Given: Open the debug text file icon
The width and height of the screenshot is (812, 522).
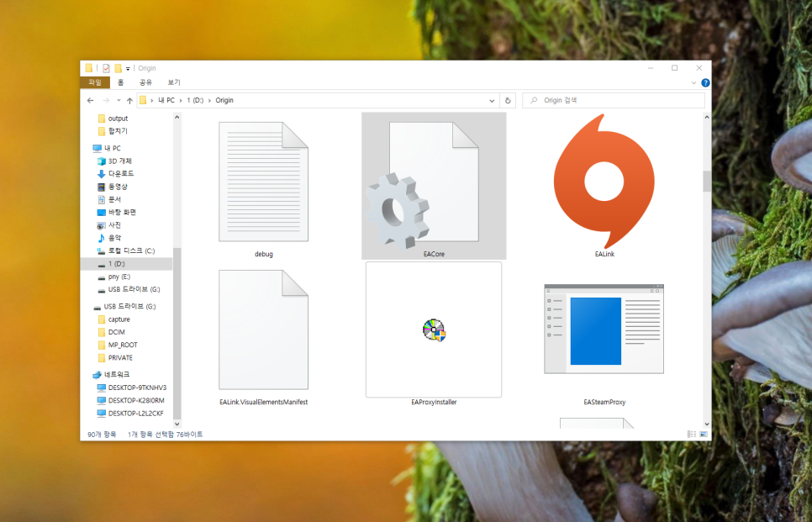Looking at the screenshot, I should pyautogui.click(x=264, y=182).
